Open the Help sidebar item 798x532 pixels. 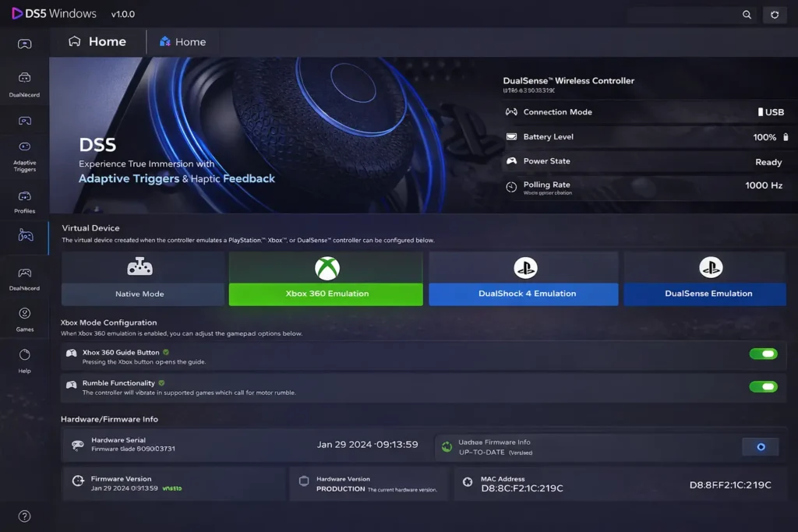24,359
